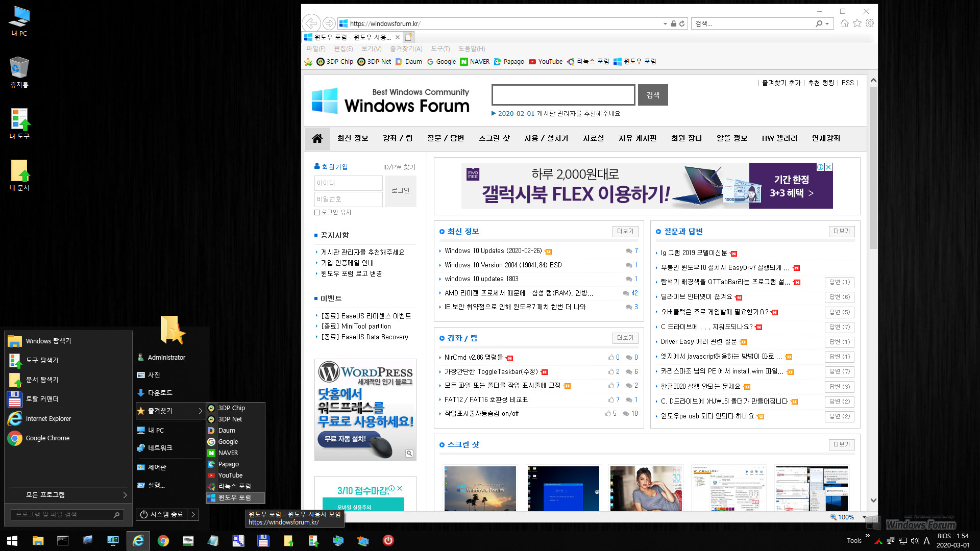Click the forum search text box

[563, 95]
